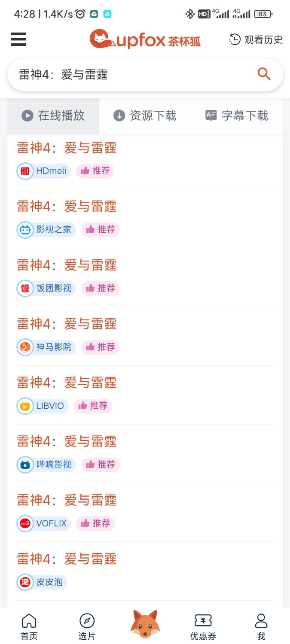Image resolution: width=290 pixels, height=644 pixels.
Task: Open 选片 compass tab
Action: coord(87,627)
